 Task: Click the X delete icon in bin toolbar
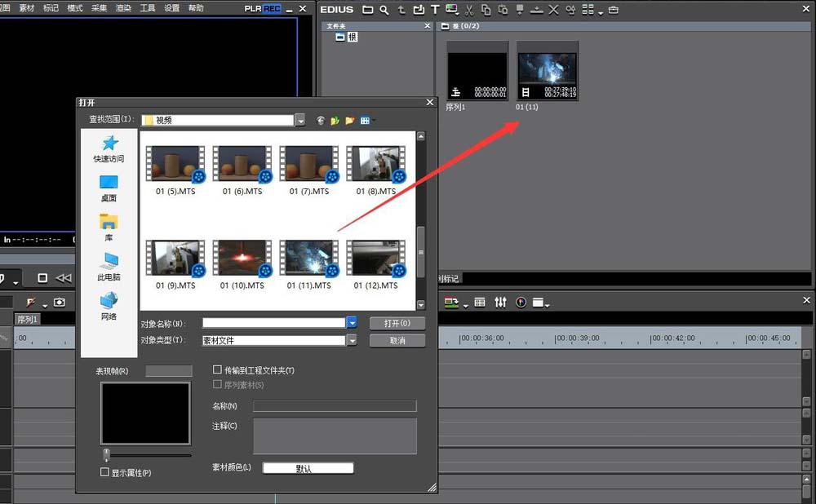tap(553, 10)
